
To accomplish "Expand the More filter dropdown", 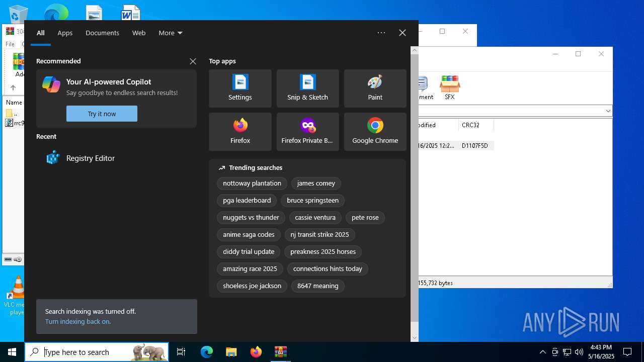I will pyautogui.click(x=171, y=33).
